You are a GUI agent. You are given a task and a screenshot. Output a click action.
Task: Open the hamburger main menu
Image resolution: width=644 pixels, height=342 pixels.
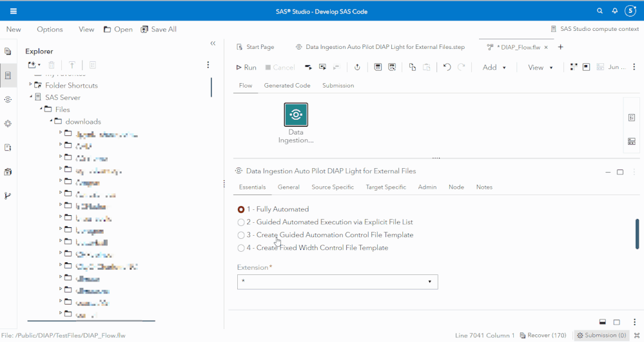pos(14,11)
